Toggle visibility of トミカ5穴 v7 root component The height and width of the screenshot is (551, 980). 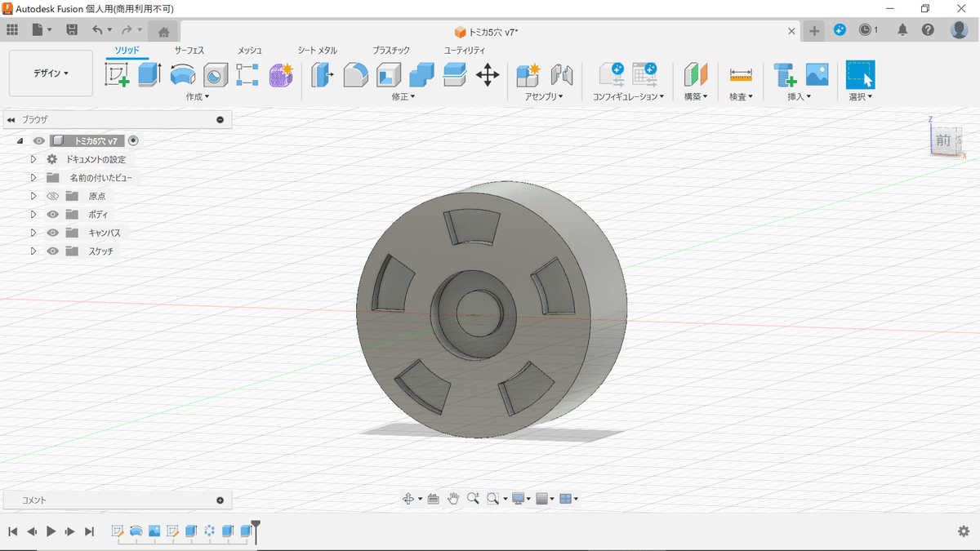pyautogui.click(x=38, y=140)
